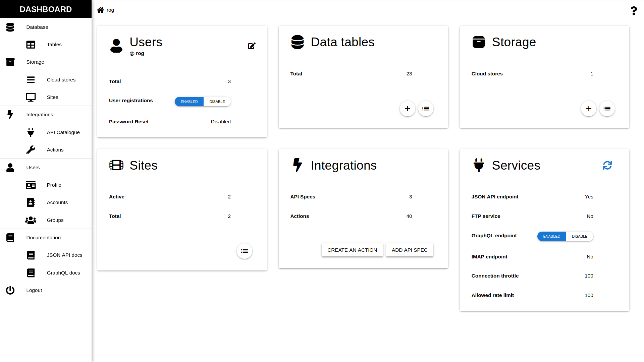
Task: Click the refresh icon on Services card
Action: point(607,165)
